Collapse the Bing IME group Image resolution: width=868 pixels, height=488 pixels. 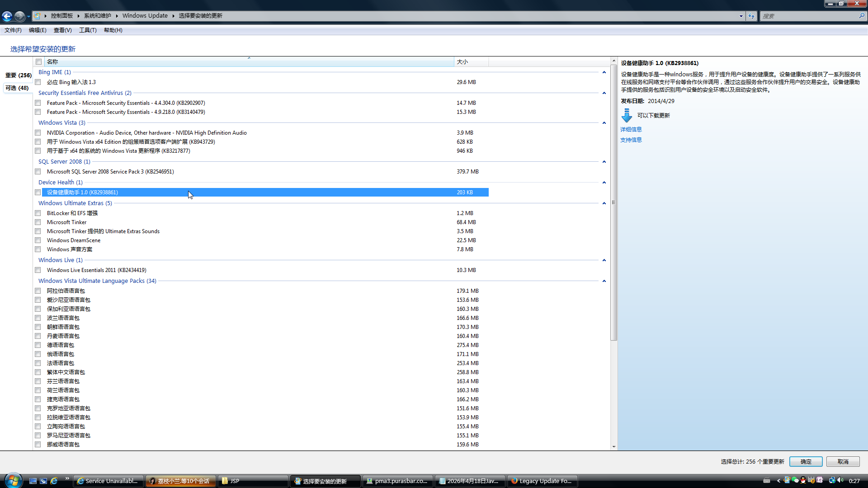pos(604,72)
